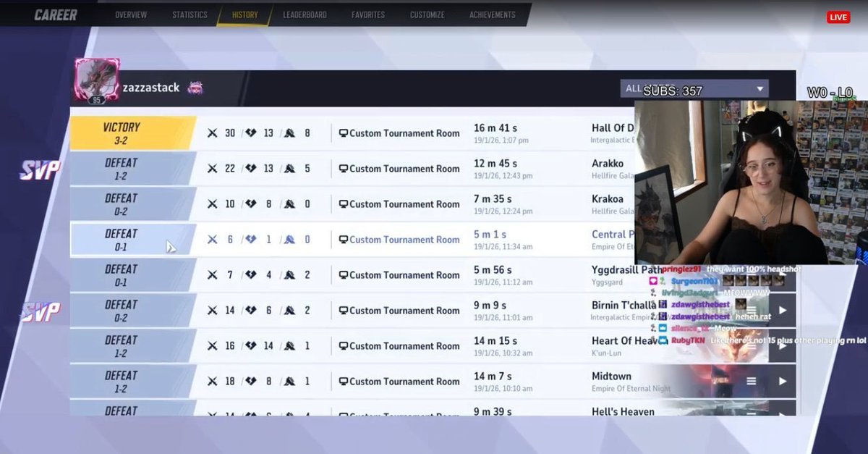This screenshot has width=868, height=454.
Task: Click monitor icon in 9 m 9 s row
Action: tap(344, 311)
